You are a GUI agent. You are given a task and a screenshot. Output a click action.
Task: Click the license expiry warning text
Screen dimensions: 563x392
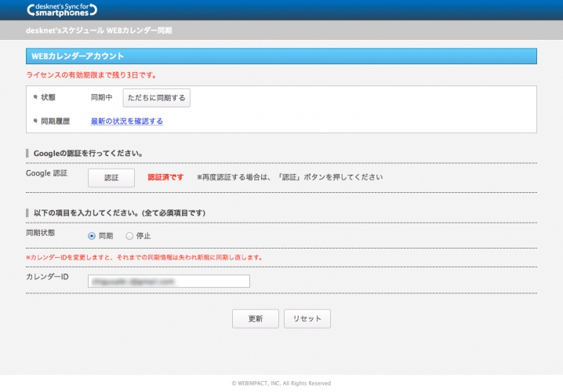tap(92, 75)
